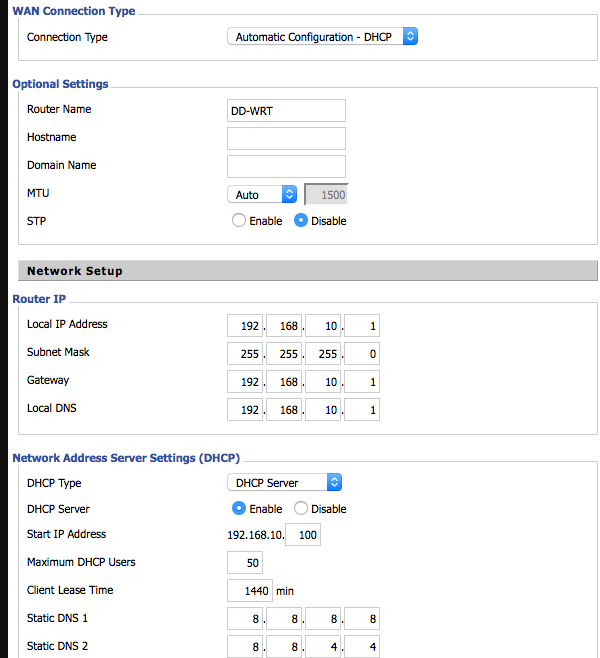Expand the MTU Auto dropdown

point(262,194)
